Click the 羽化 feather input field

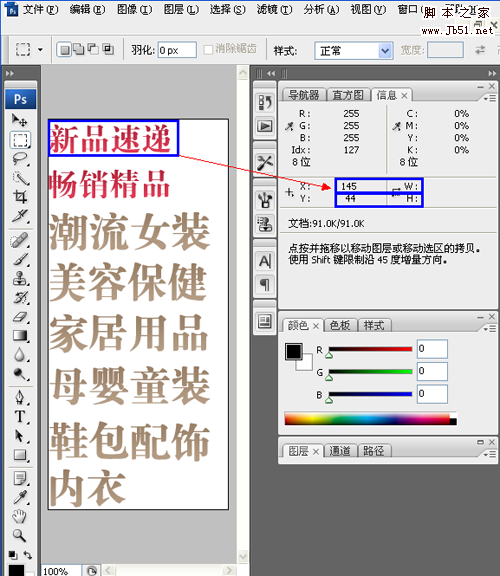click(177, 50)
